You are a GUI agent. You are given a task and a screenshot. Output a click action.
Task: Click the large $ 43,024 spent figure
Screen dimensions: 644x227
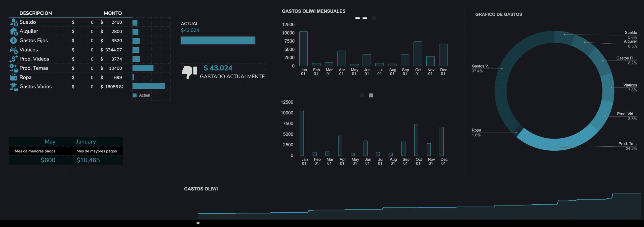pos(218,68)
